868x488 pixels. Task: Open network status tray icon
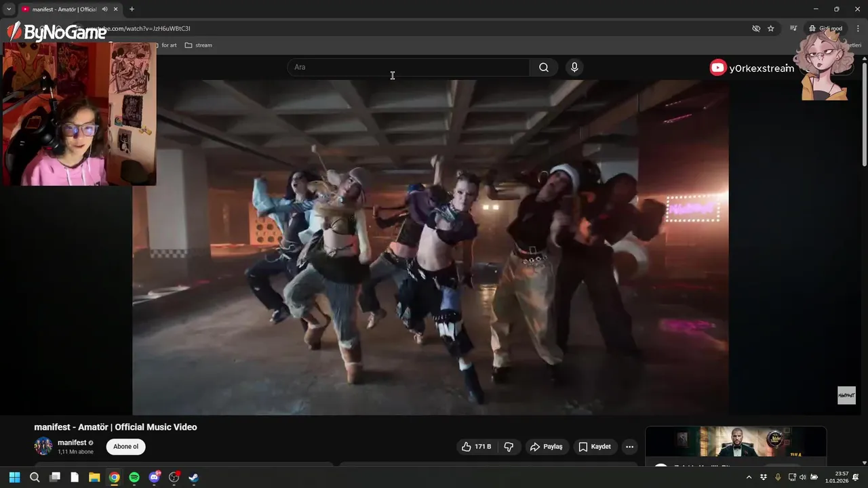coord(792,477)
